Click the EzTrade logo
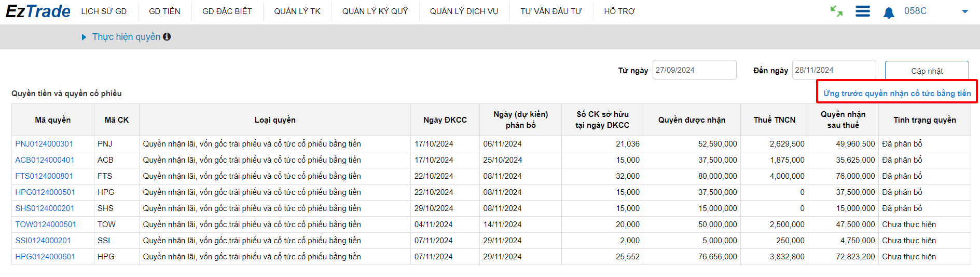 coord(38,11)
